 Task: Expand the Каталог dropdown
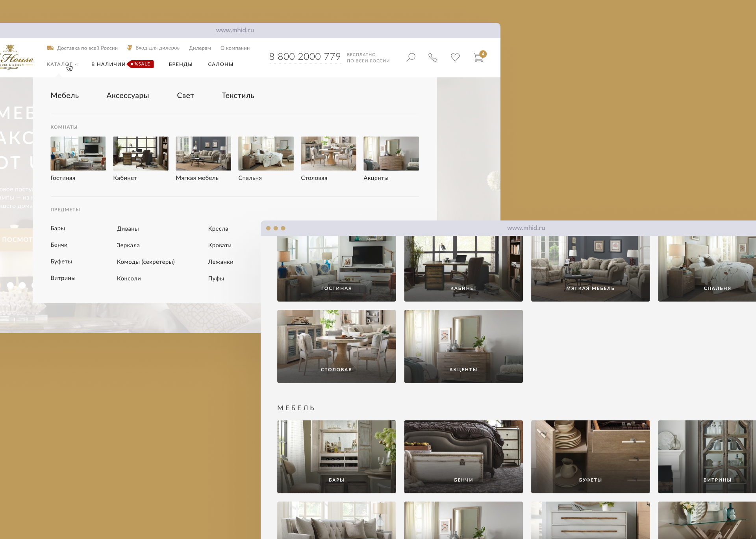pos(61,64)
